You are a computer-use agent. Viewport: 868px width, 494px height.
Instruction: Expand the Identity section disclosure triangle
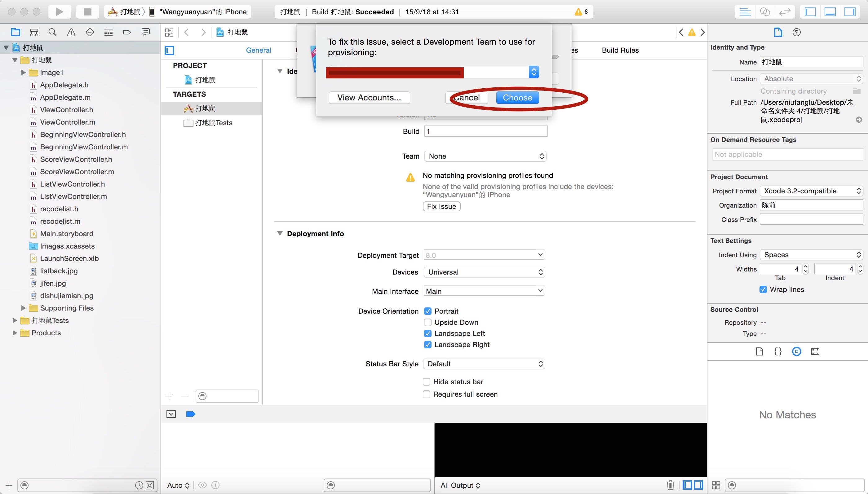pos(280,70)
